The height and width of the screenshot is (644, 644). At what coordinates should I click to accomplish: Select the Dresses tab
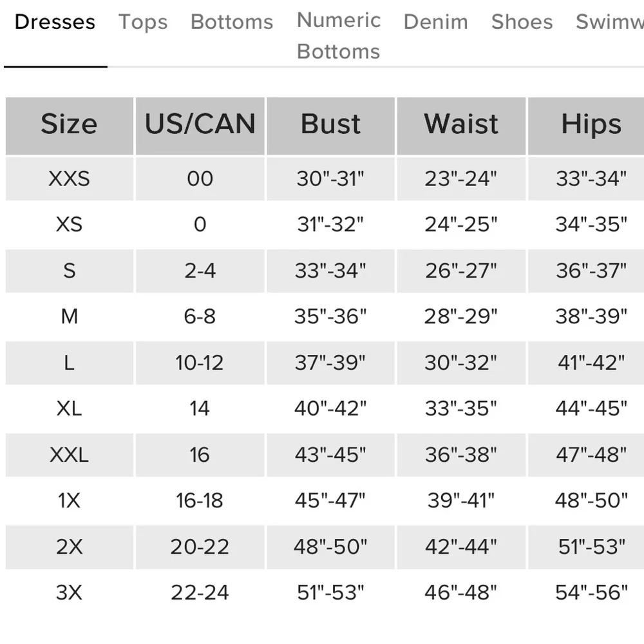point(55,23)
